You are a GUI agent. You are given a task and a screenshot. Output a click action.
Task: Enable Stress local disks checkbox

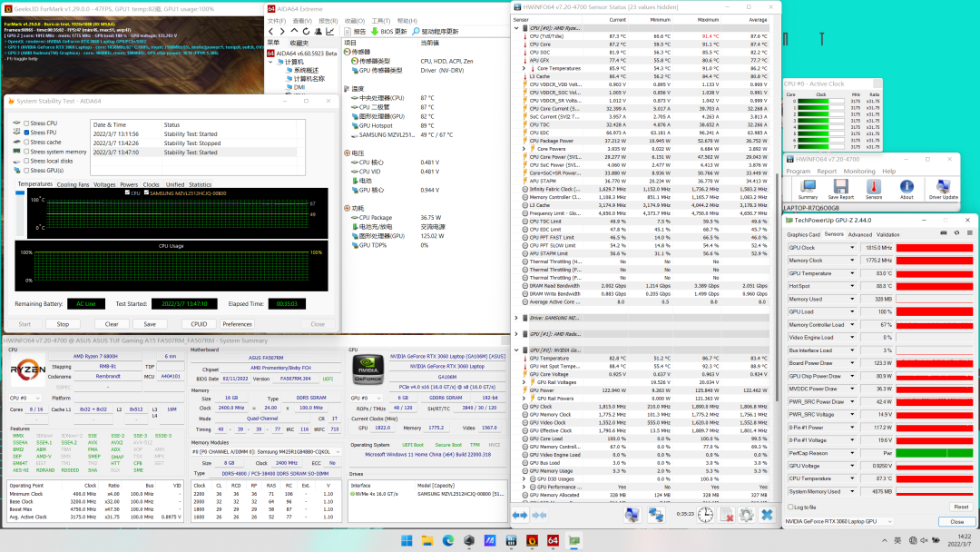point(26,161)
